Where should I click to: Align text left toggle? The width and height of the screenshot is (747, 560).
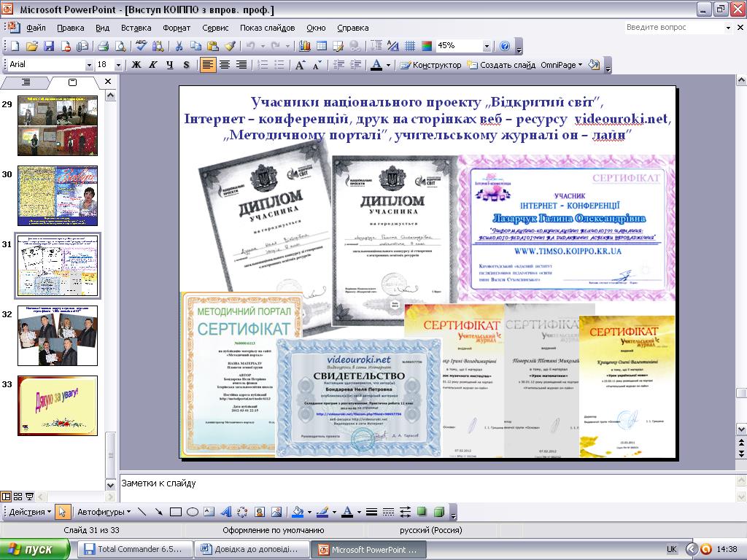208,65
